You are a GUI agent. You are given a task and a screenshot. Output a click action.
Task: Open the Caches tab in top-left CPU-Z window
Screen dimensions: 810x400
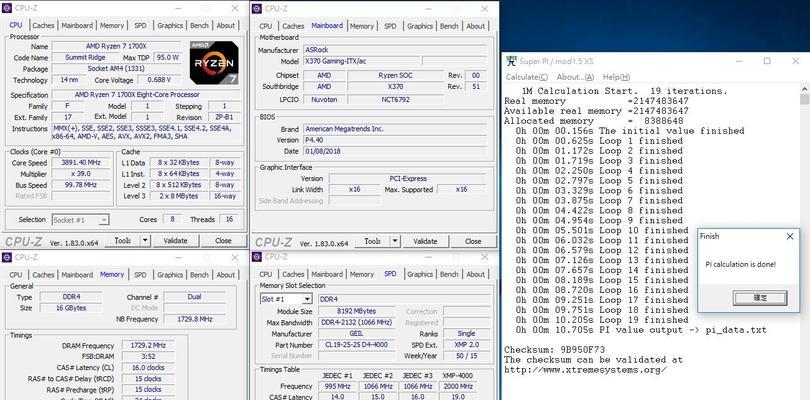click(43, 25)
